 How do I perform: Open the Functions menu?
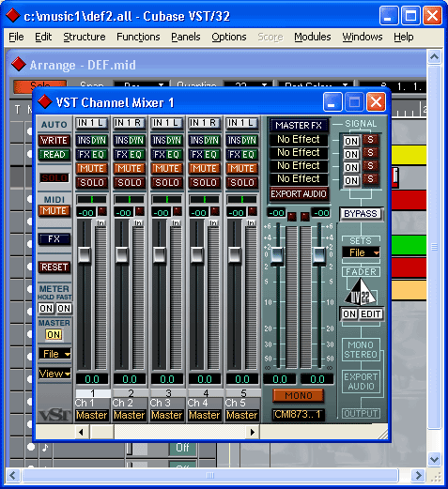click(x=138, y=37)
